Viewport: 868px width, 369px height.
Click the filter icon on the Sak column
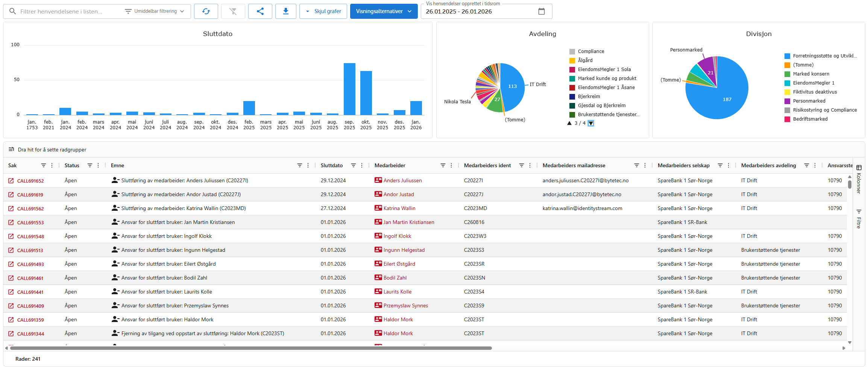(x=43, y=165)
